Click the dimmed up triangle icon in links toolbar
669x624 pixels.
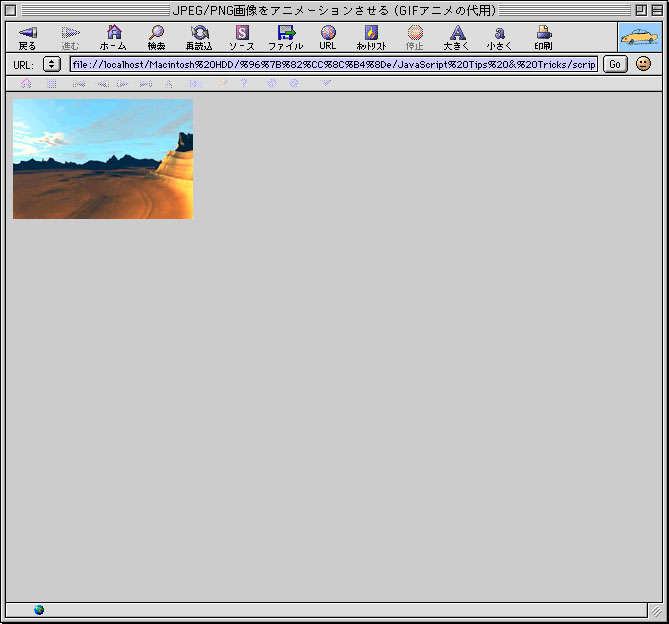click(169, 84)
